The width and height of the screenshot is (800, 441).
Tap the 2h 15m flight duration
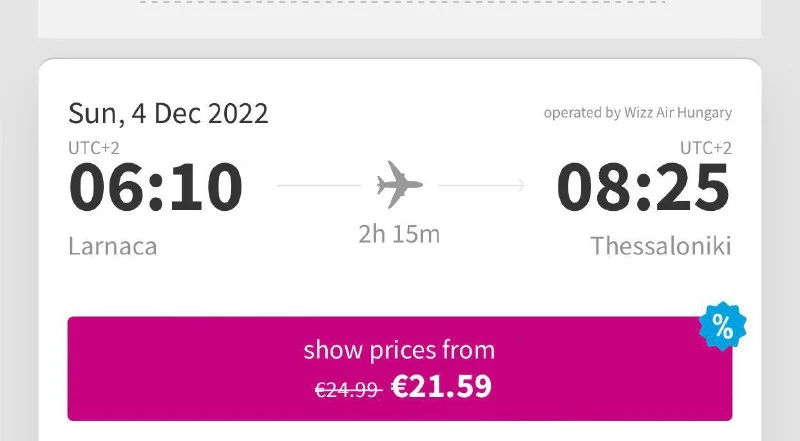(399, 235)
